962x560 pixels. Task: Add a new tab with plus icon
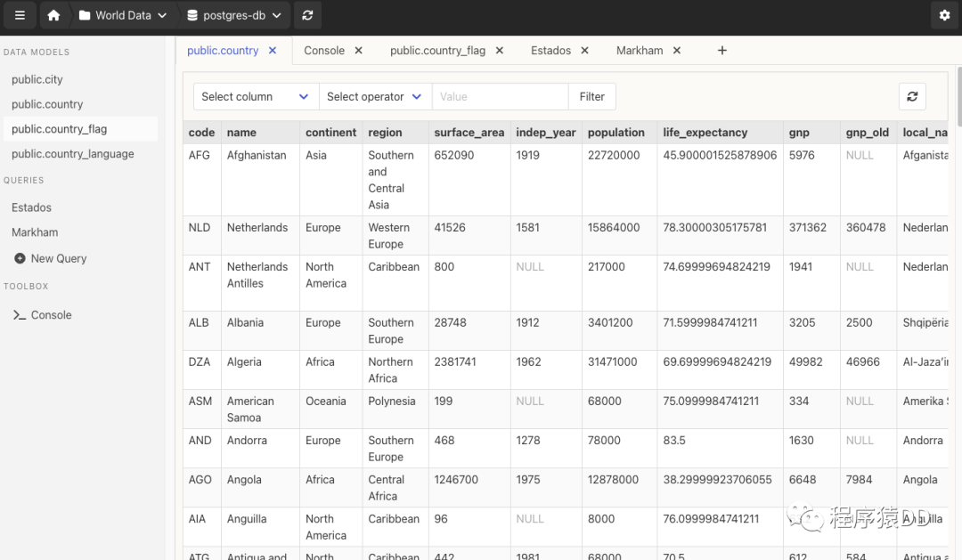[x=722, y=50]
